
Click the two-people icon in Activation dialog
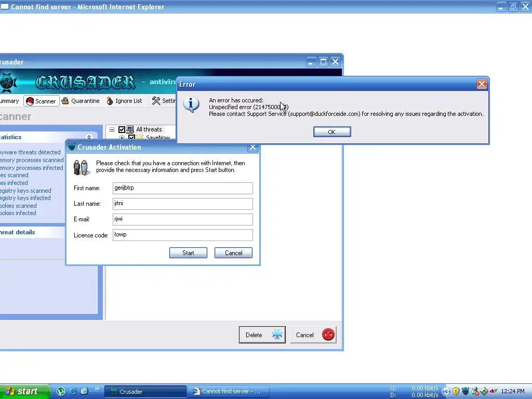(82, 167)
